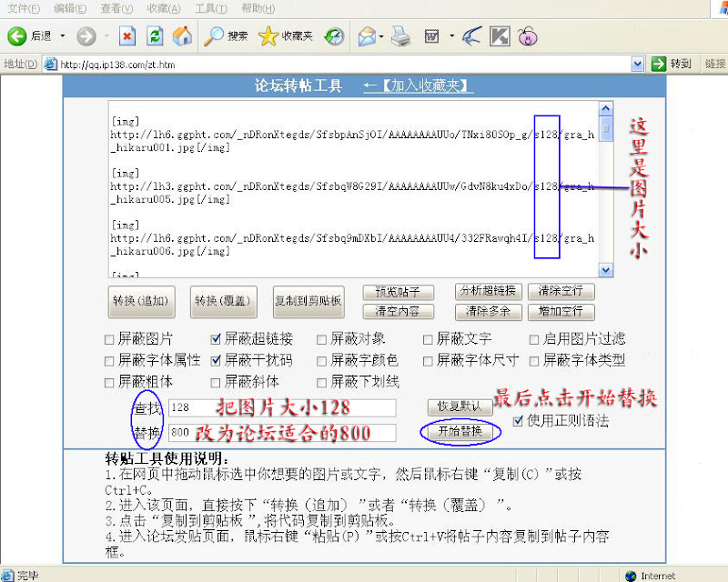Toggle the 屏蔽斜体 checkbox
This screenshot has width=728, height=582.
tap(215, 383)
